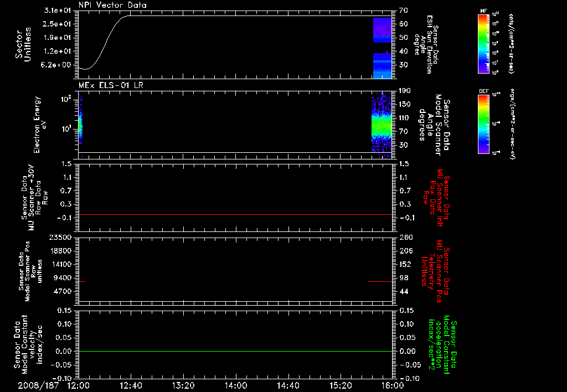Click the 14:00 time tick label

236,385
